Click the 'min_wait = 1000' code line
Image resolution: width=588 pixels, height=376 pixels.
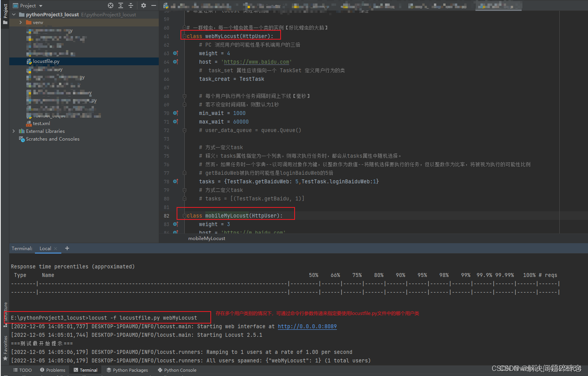click(222, 113)
